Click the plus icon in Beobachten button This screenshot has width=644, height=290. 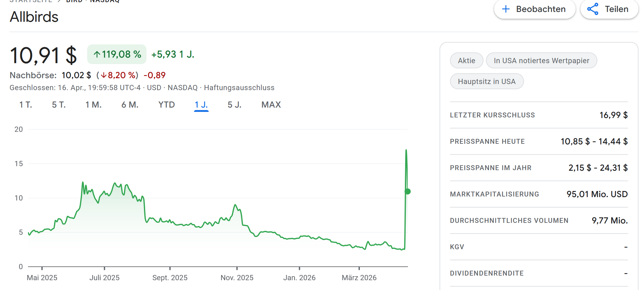(x=506, y=9)
